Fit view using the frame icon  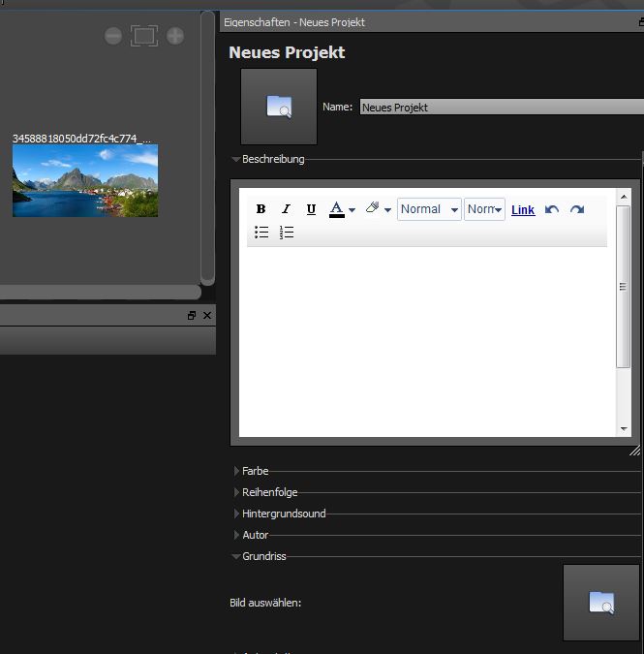click(x=144, y=36)
